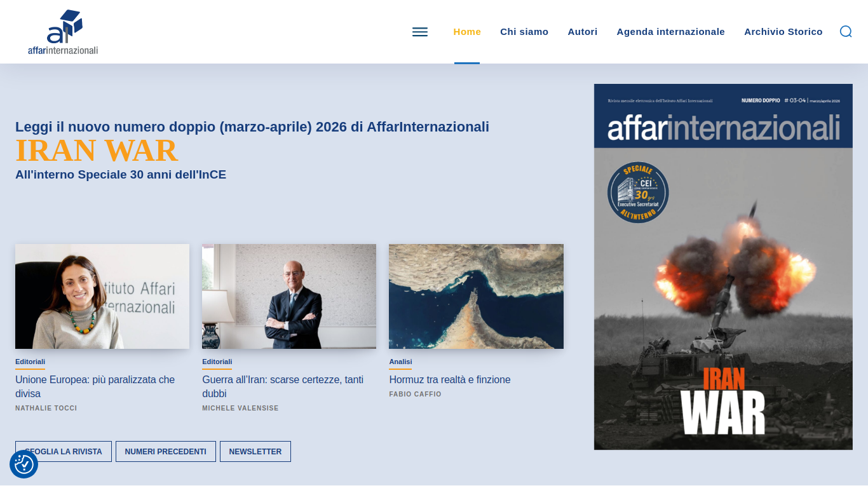Click author name Nathalie Tocci
This screenshot has width=868, height=488.
tap(46, 408)
